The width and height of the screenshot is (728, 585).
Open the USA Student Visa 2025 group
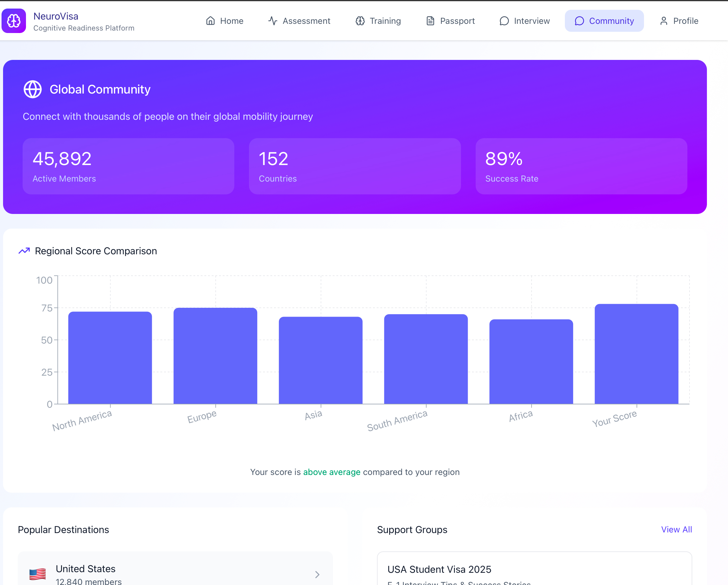click(439, 569)
